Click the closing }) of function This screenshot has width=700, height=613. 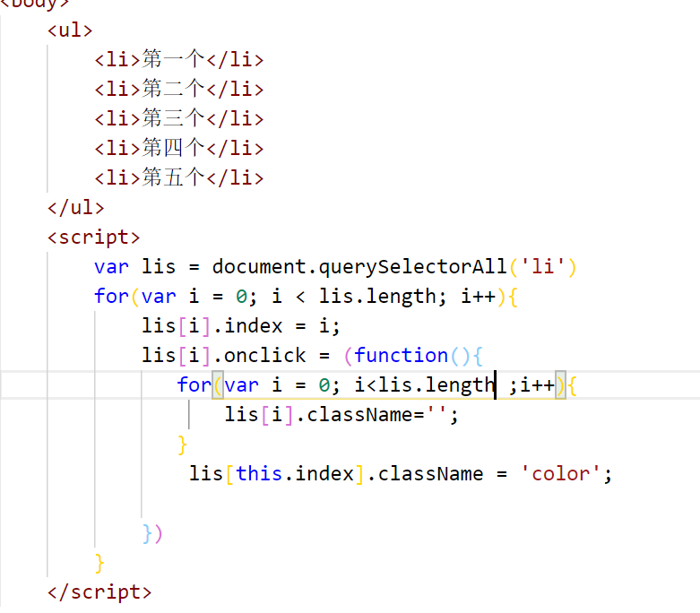(x=152, y=533)
